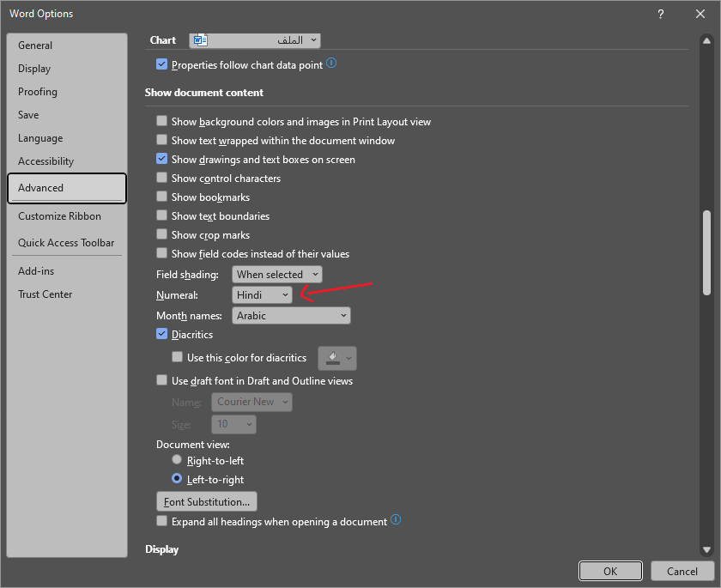721x588 pixels.
Task: Enable Show crop marks checkbox
Action: (161, 234)
